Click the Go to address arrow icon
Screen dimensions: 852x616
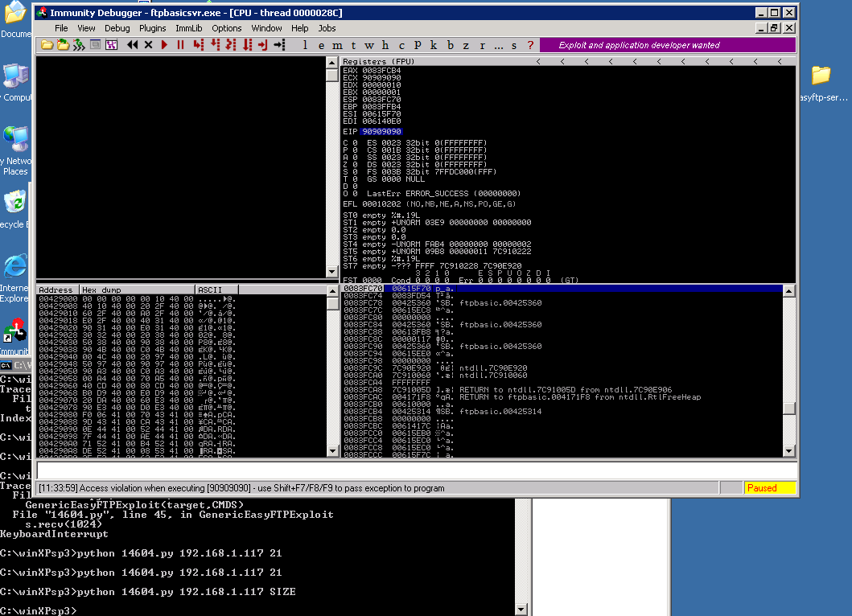click(279, 45)
